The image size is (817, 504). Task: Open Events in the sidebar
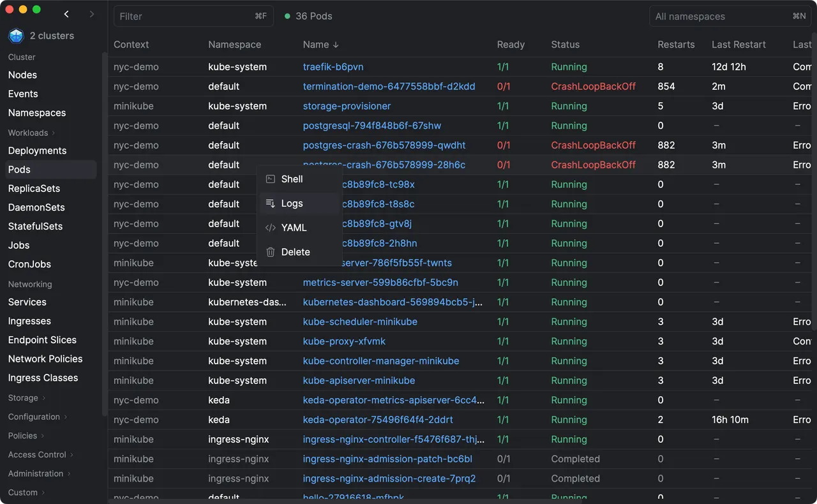point(23,94)
